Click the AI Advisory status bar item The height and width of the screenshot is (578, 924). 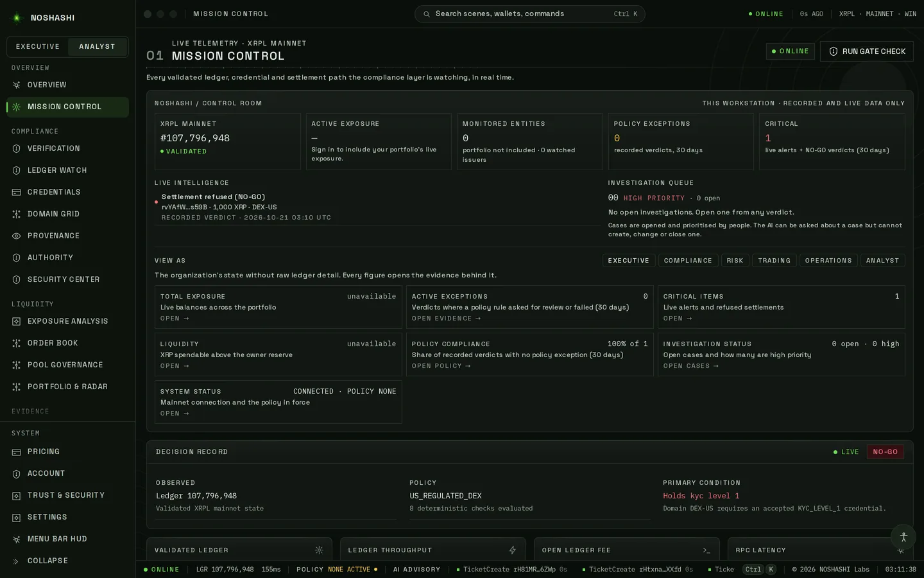pyautogui.click(x=417, y=570)
